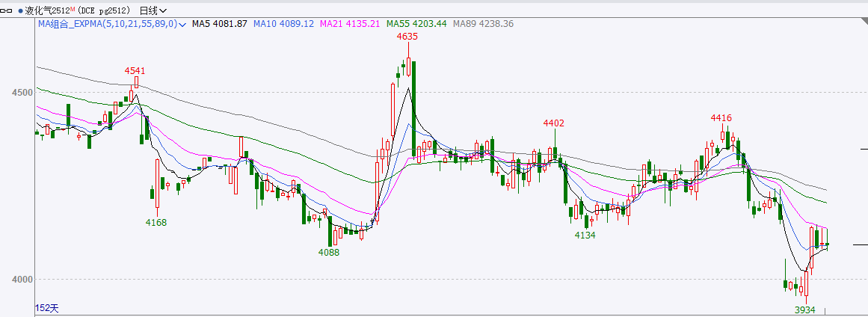Select the MA5 4081.87 legend value
The height and width of the screenshot is (317, 868).
219,24
